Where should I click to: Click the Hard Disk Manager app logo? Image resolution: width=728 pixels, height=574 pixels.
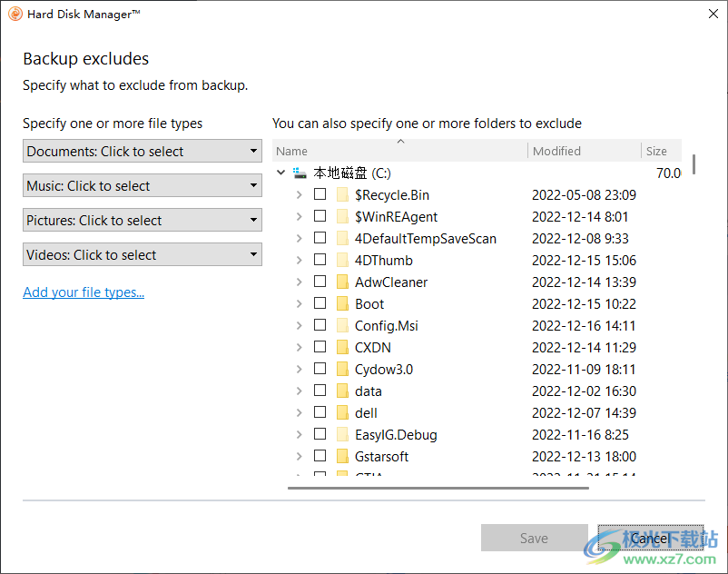(15, 14)
